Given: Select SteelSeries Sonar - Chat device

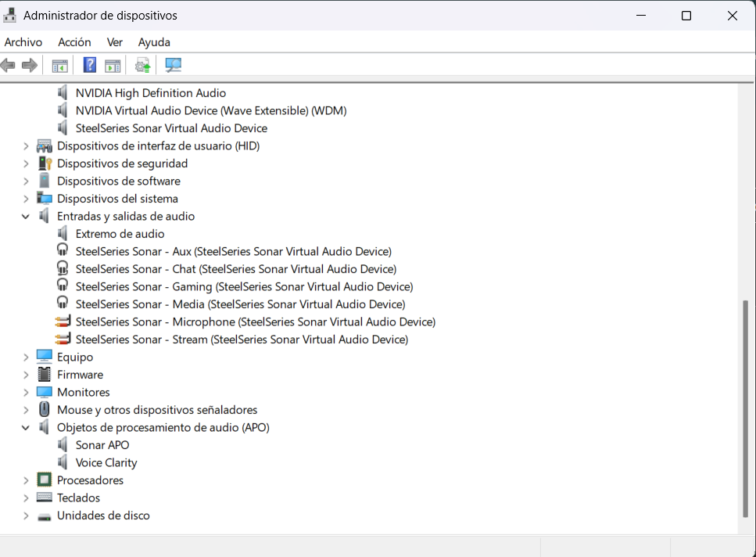Looking at the screenshot, I should pos(236,269).
